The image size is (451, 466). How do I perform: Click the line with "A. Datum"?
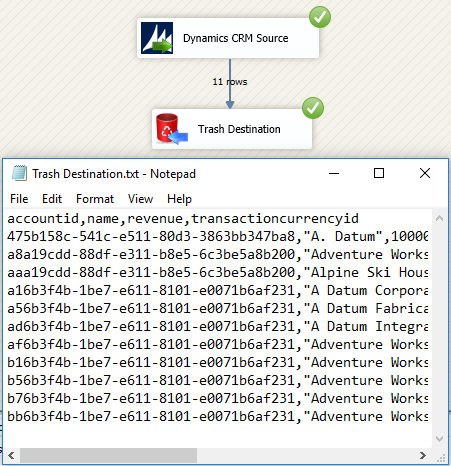click(x=218, y=237)
